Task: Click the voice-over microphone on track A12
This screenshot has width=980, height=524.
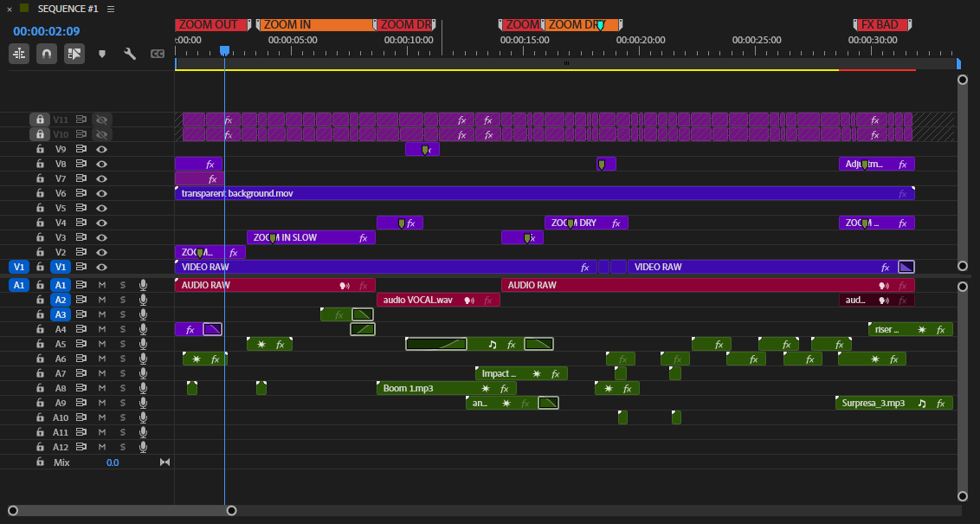Action: tap(143, 447)
